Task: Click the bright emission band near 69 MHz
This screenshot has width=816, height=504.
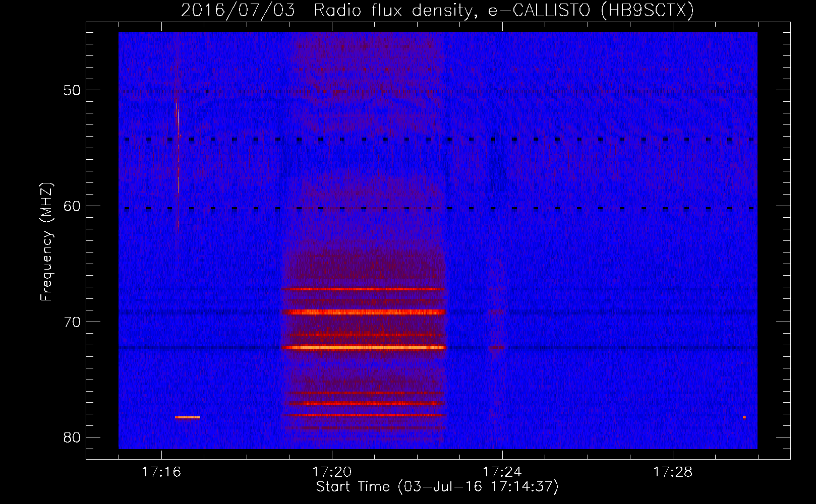Action: [x=364, y=312]
